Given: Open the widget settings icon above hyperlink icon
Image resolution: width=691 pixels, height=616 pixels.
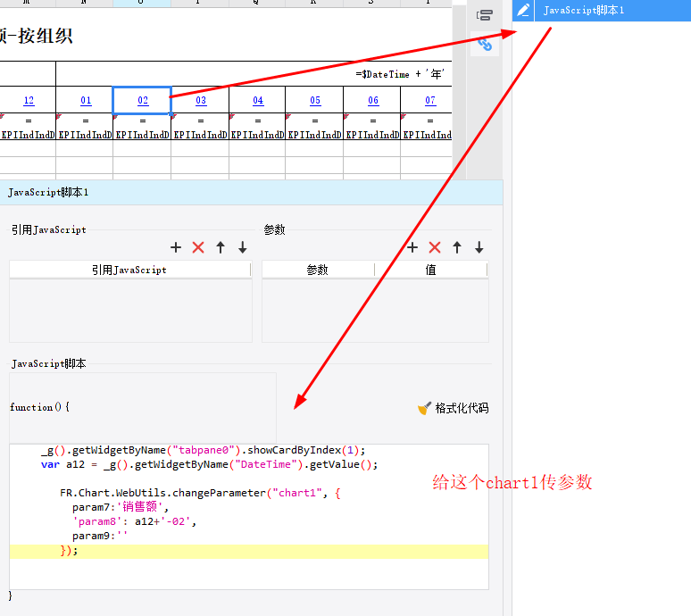Looking at the screenshot, I should (x=485, y=15).
